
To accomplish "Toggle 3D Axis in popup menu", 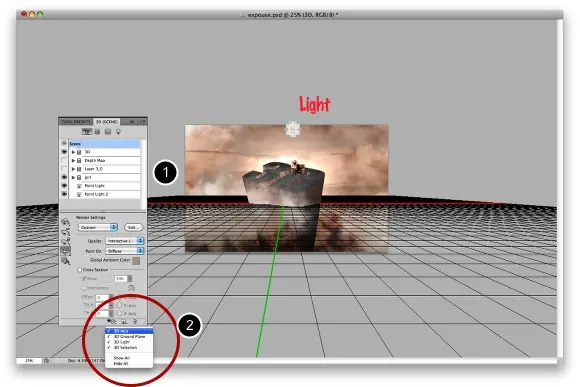I will (129, 331).
